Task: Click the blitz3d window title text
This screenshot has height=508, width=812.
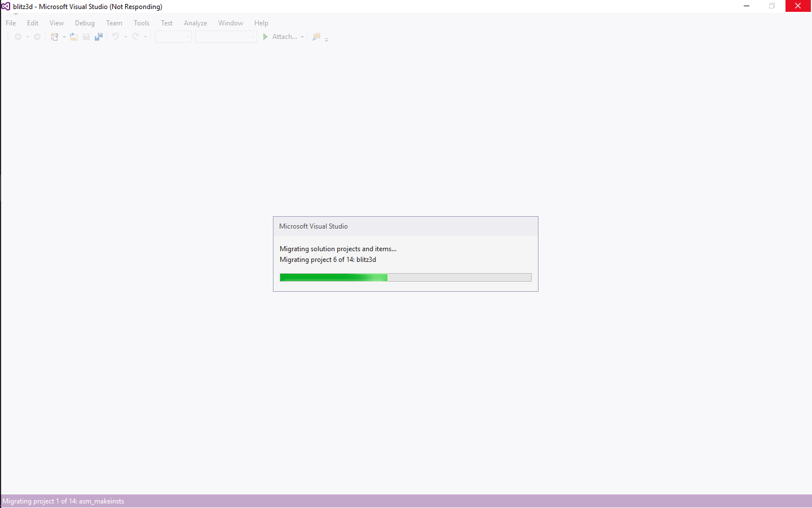Action: click(87, 7)
